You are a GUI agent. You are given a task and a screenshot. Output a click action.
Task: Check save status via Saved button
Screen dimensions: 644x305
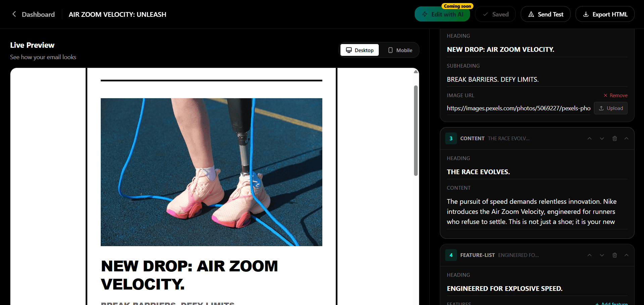click(x=495, y=14)
